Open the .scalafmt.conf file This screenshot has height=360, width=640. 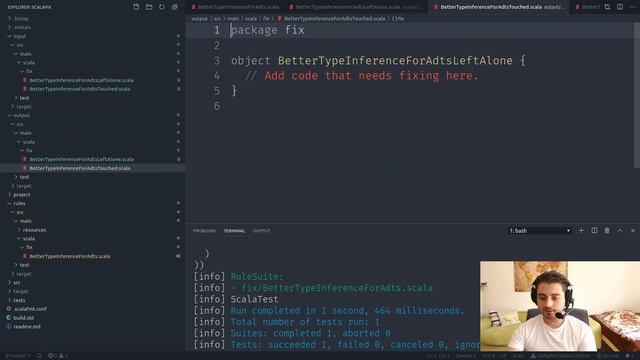[30, 309]
